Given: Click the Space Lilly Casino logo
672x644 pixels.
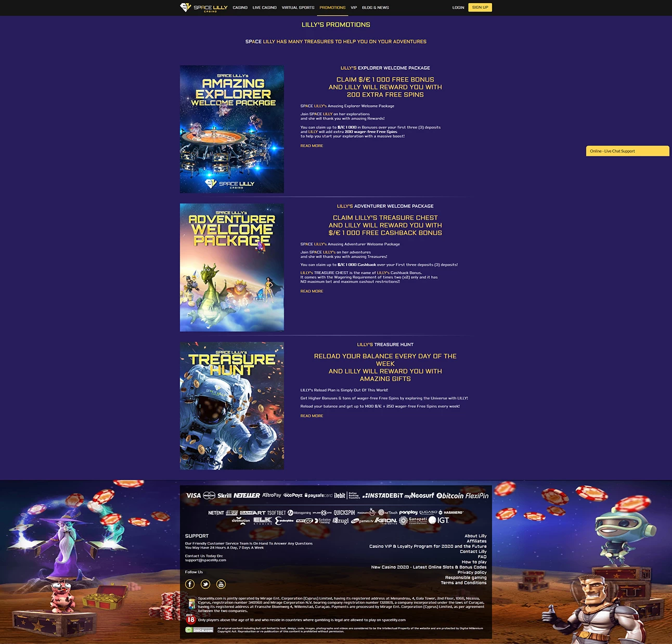Looking at the screenshot, I should click(204, 7).
